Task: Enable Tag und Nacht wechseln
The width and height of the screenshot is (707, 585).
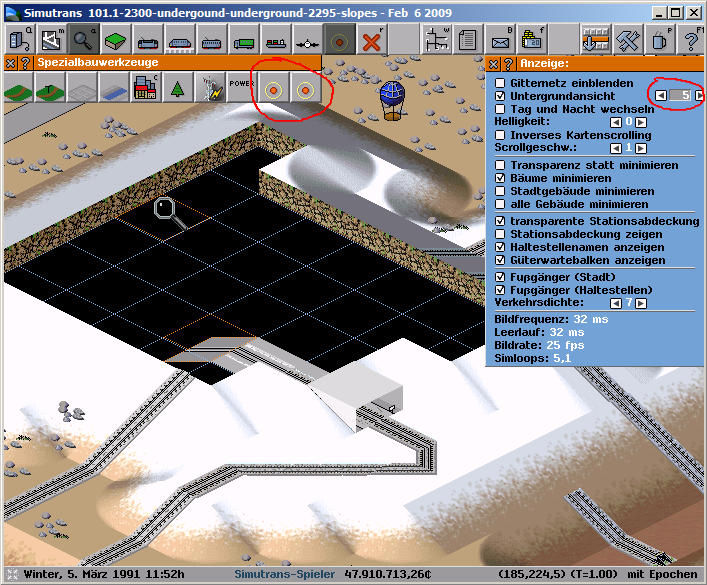Action: 501,108
